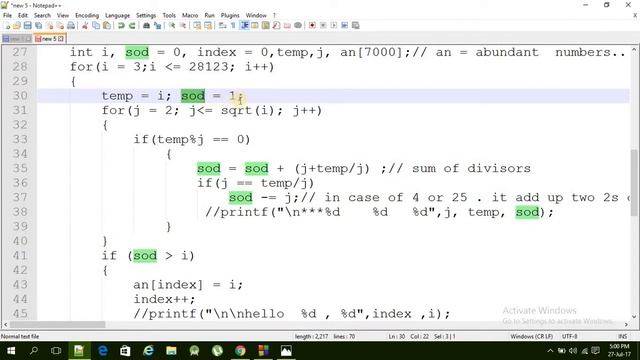The width and height of the screenshot is (640, 360).
Task: Toggle INS overwrite mode in status bar
Action: [622, 336]
